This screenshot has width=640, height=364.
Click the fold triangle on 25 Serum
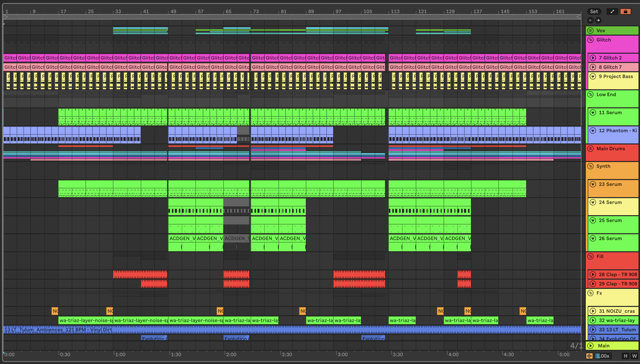593,220
